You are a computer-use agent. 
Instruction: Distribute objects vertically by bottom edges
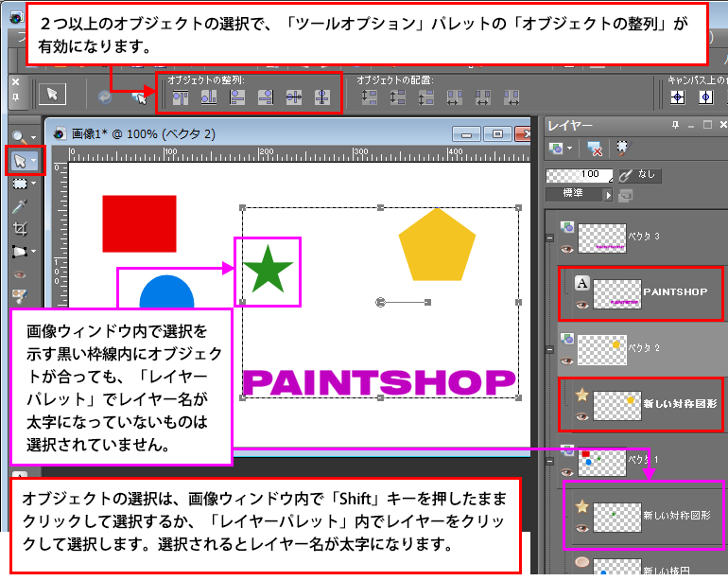[426, 97]
